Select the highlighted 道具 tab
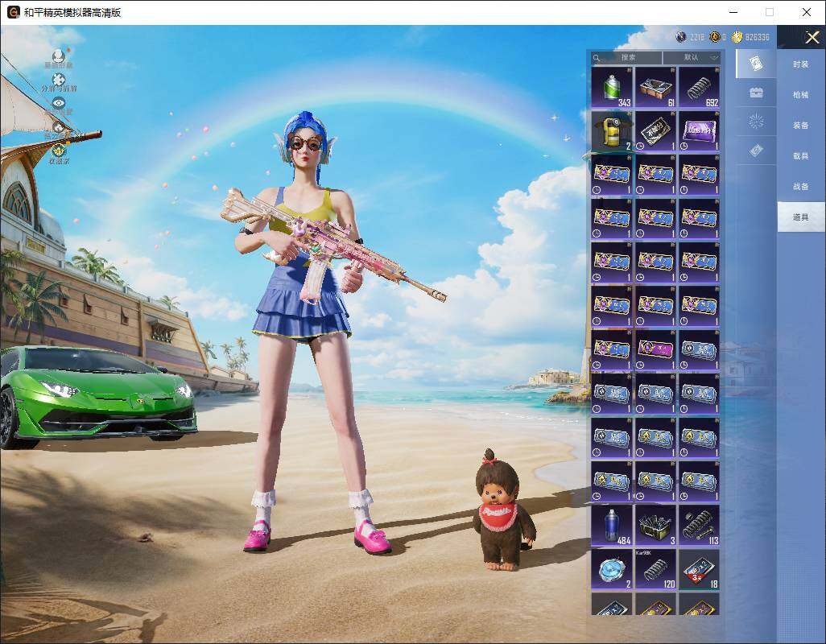Screen dimensions: 826x644 tap(801, 217)
